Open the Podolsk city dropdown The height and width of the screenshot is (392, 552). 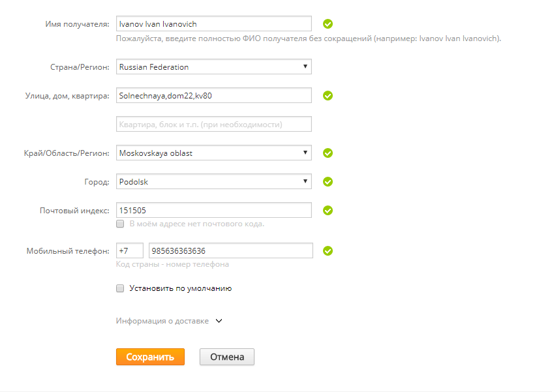(213, 182)
